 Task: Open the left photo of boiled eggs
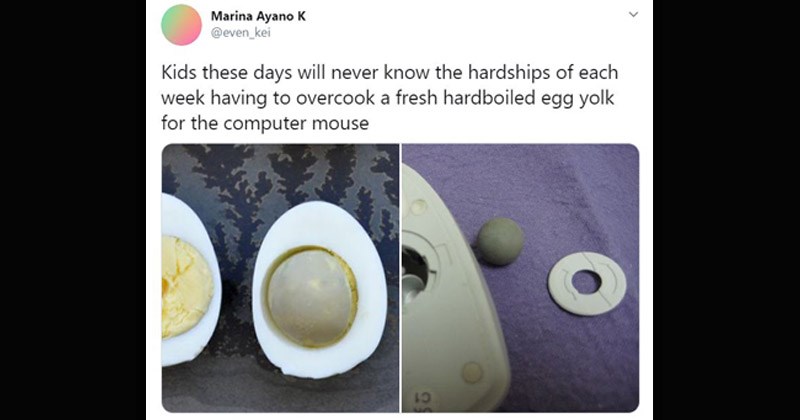coord(280,278)
